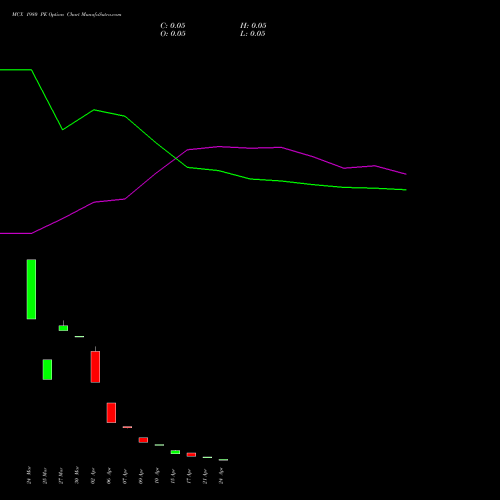
Task: Click the 07 Apr date label
Action: click(125, 476)
